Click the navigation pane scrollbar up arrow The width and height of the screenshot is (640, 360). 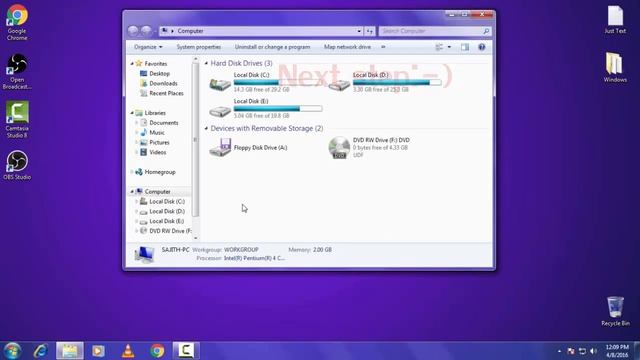tap(196, 60)
